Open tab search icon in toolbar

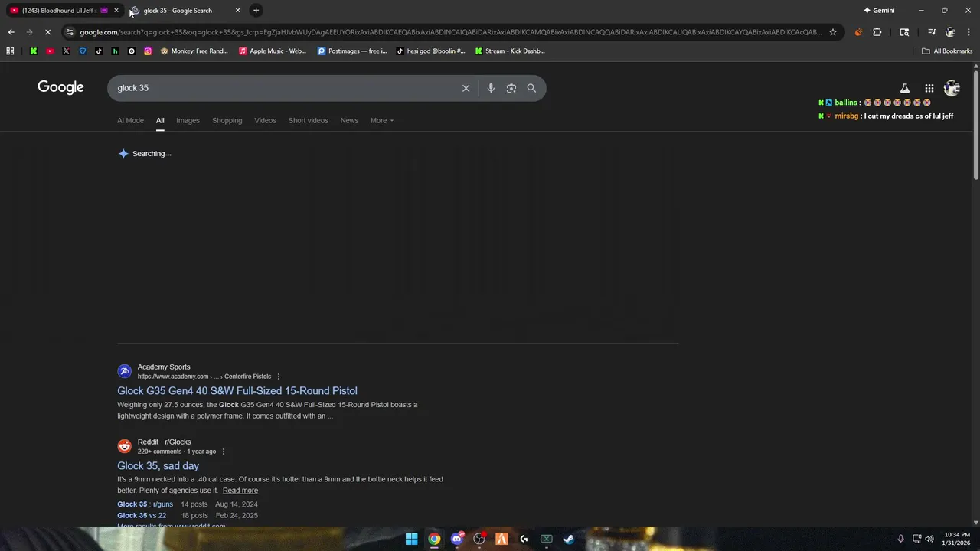904,32
